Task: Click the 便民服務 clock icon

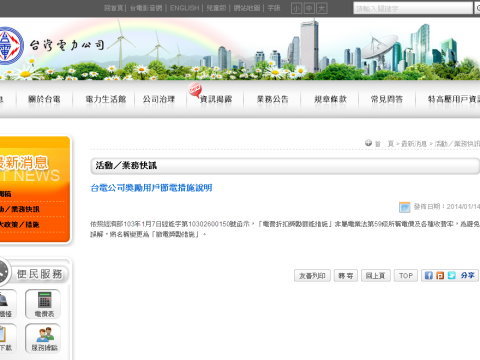Action: (5, 272)
